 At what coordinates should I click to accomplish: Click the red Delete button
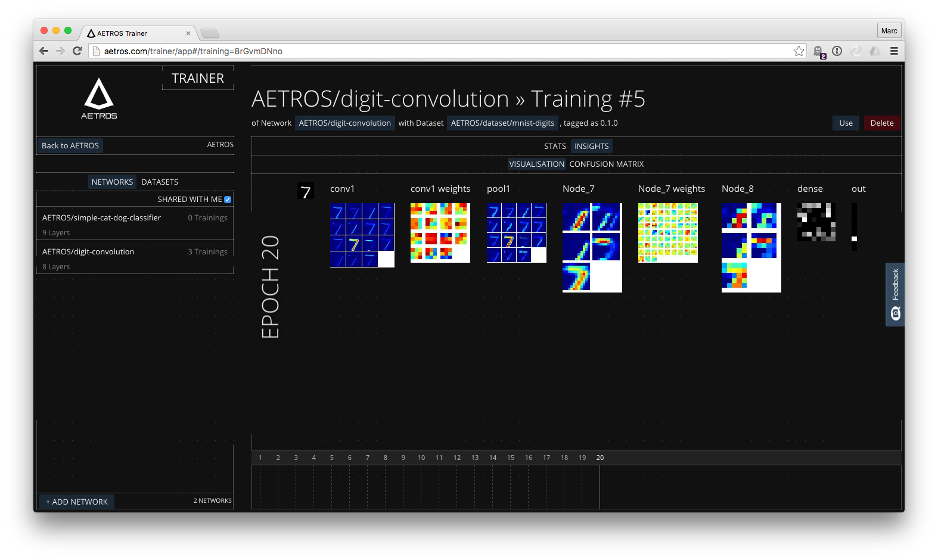pyautogui.click(x=882, y=123)
